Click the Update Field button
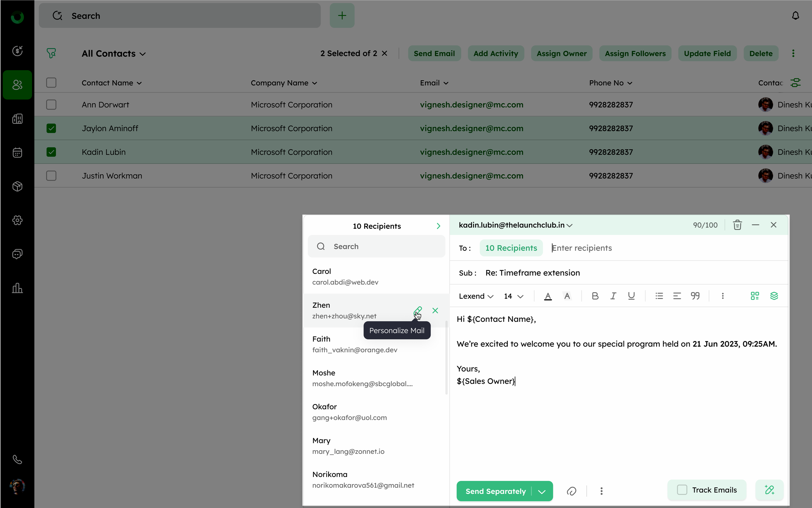The image size is (812, 508). tap(707, 53)
